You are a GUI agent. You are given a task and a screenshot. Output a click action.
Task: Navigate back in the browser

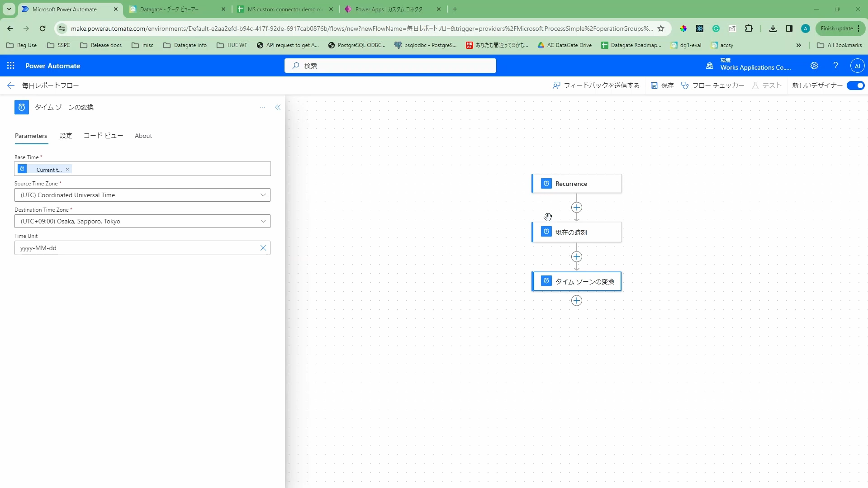click(10, 28)
